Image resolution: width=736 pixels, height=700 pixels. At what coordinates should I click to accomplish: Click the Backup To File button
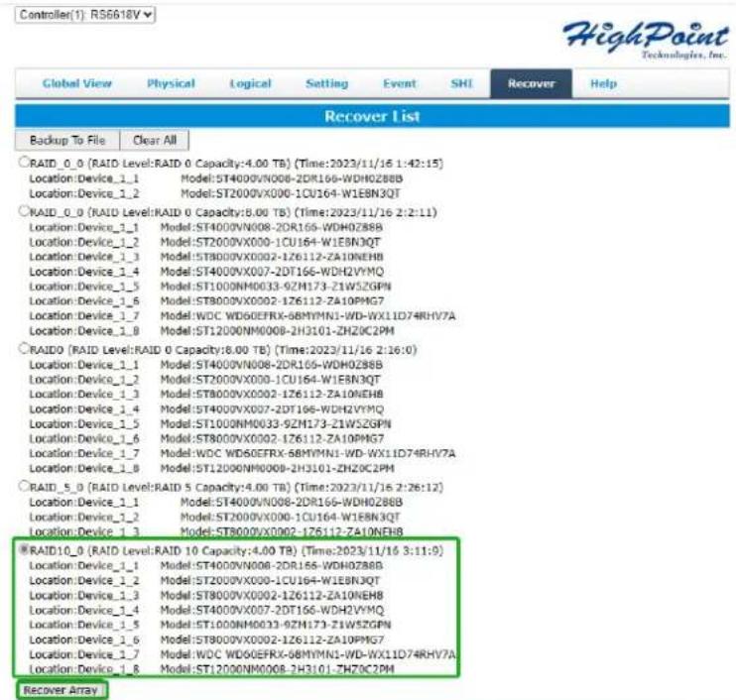pos(67,140)
